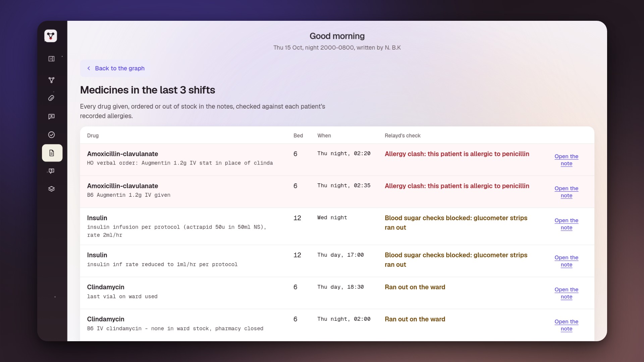Select the highlighted document icon
Viewport: 644px width, 362px height.
[x=52, y=153]
